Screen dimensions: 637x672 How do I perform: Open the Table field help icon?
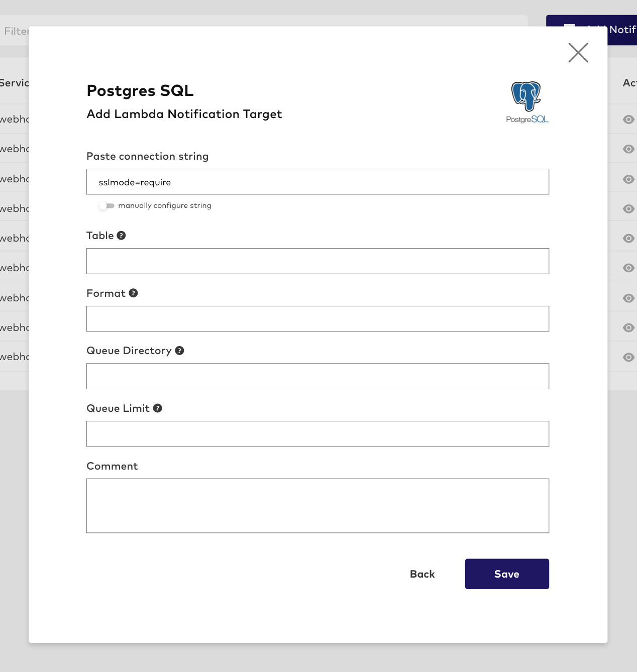122,235
